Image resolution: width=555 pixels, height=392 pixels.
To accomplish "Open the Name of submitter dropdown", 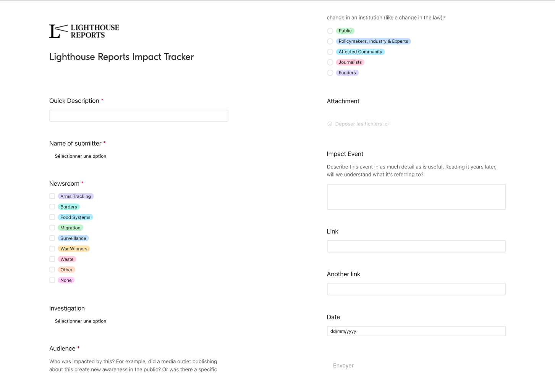I will tap(81, 156).
